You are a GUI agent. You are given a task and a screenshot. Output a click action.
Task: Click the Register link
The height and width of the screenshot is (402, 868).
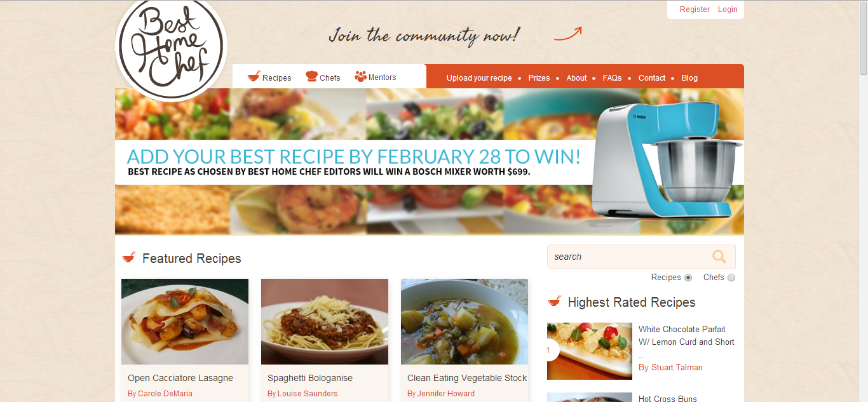(695, 10)
